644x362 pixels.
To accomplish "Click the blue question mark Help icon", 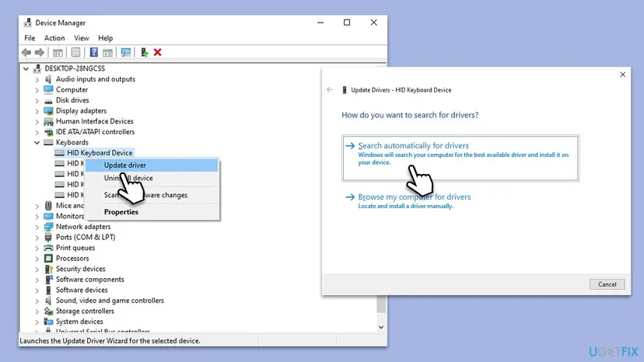I will click(x=93, y=53).
